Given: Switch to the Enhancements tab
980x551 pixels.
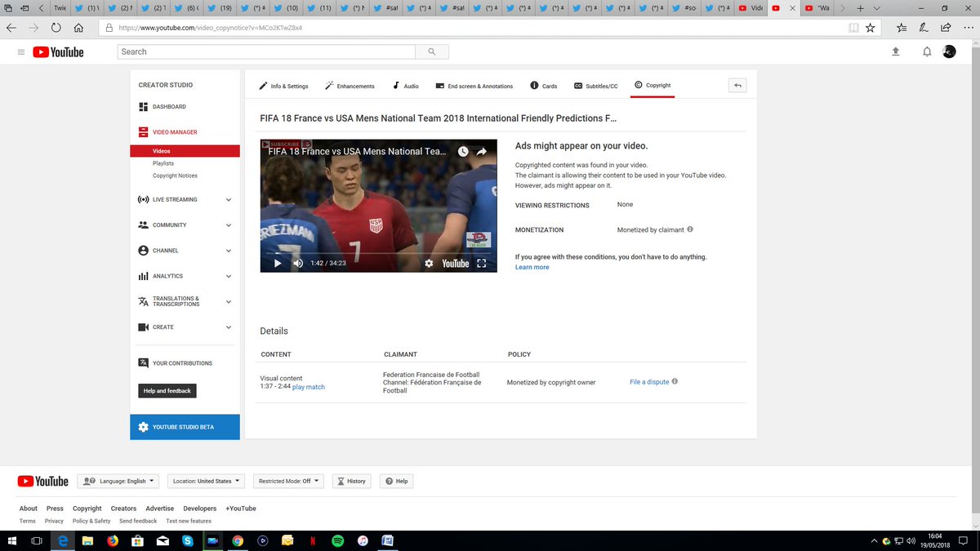Looking at the screenshot, I should click(x=350, y=86).
